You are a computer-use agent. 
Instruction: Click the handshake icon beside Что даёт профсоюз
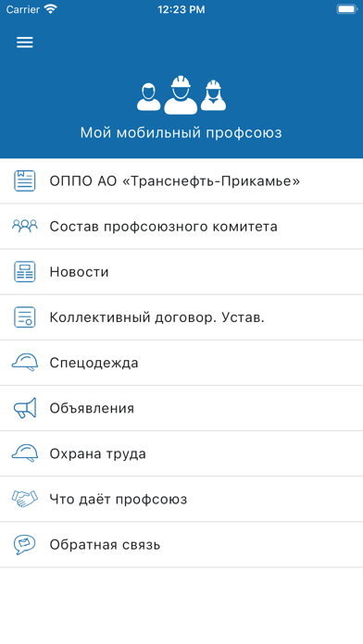25,499
